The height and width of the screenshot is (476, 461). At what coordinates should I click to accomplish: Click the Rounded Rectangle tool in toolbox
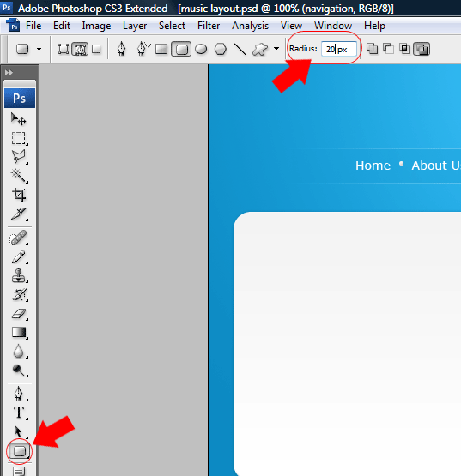click(x=20, y=451)
